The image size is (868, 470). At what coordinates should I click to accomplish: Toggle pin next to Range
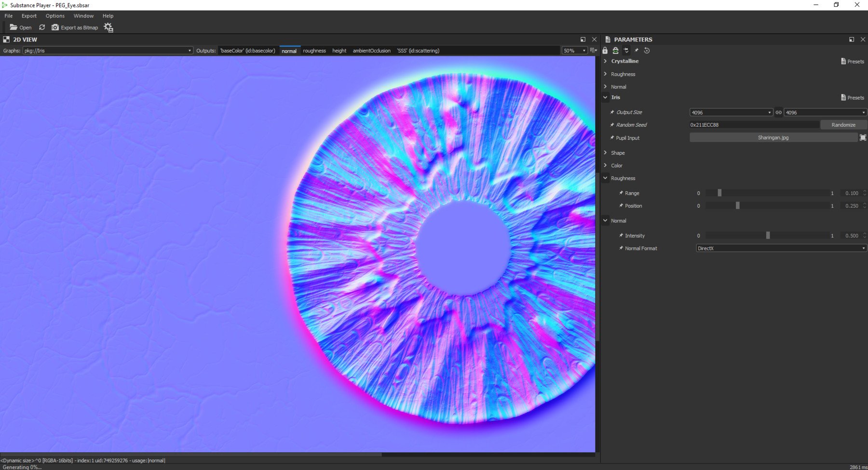pyautogui.click(x=621, y=193)
